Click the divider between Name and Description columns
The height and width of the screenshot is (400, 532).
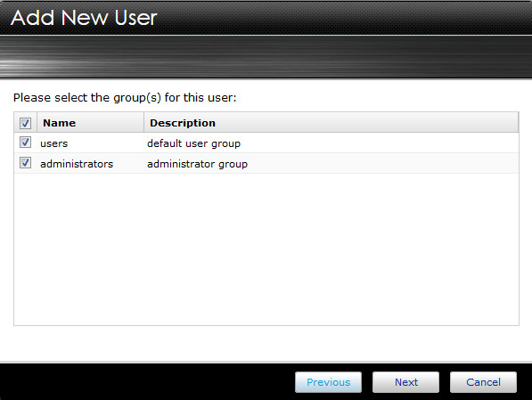click(x=143, y=122)
